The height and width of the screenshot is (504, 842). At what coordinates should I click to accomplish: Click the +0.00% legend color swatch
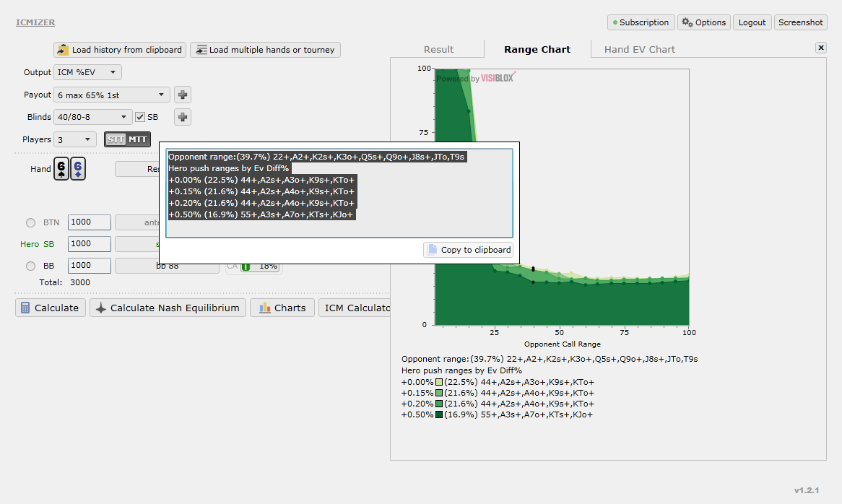coord(439,382)
